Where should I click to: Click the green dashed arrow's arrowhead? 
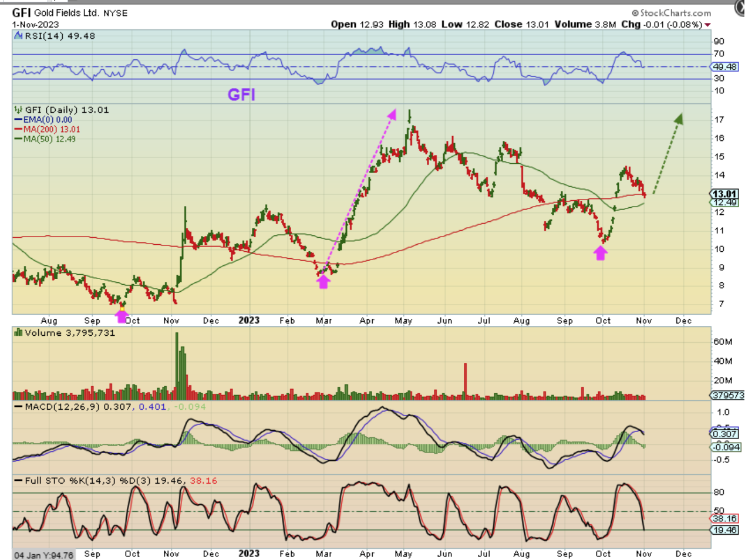coord(678,119)
